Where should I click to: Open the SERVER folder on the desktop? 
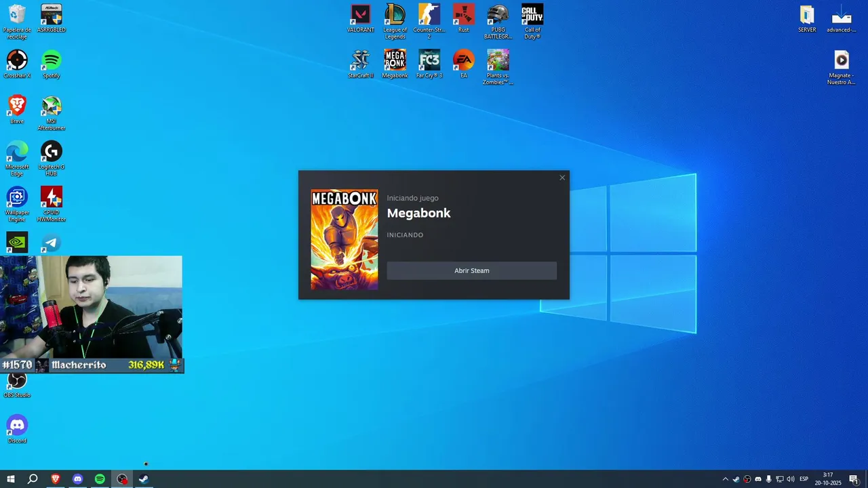click(x=807, y=19)
